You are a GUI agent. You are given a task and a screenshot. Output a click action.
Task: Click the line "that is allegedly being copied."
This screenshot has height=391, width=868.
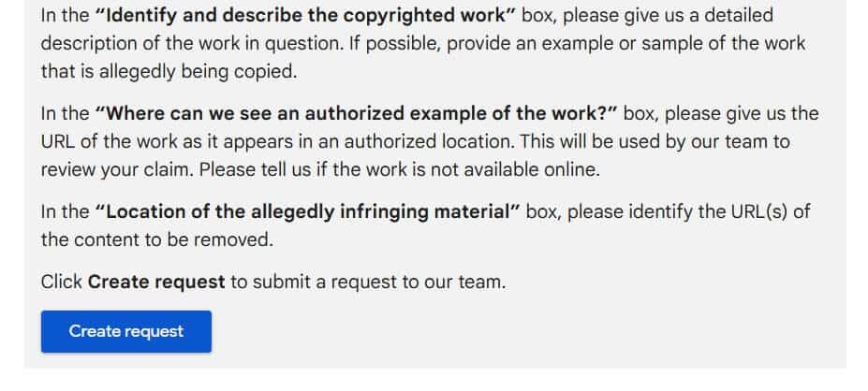pyautogui.click(x=169, y=71)
